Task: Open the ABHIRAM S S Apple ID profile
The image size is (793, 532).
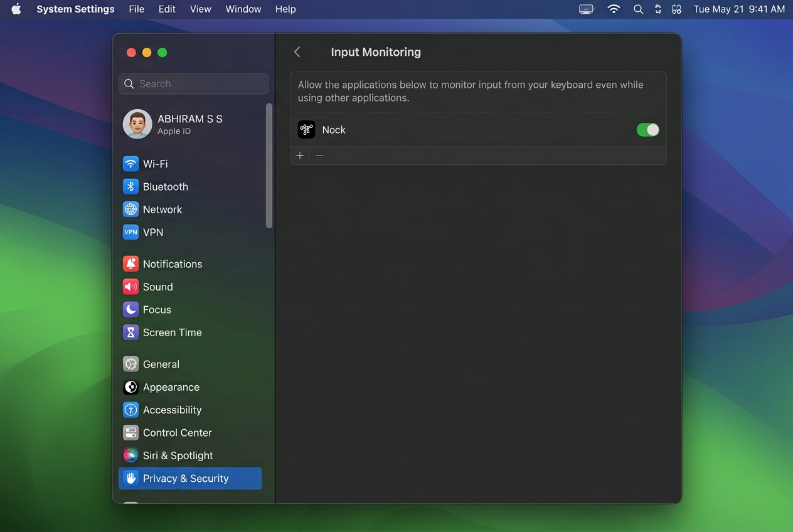Action: [x=189, y=124]
